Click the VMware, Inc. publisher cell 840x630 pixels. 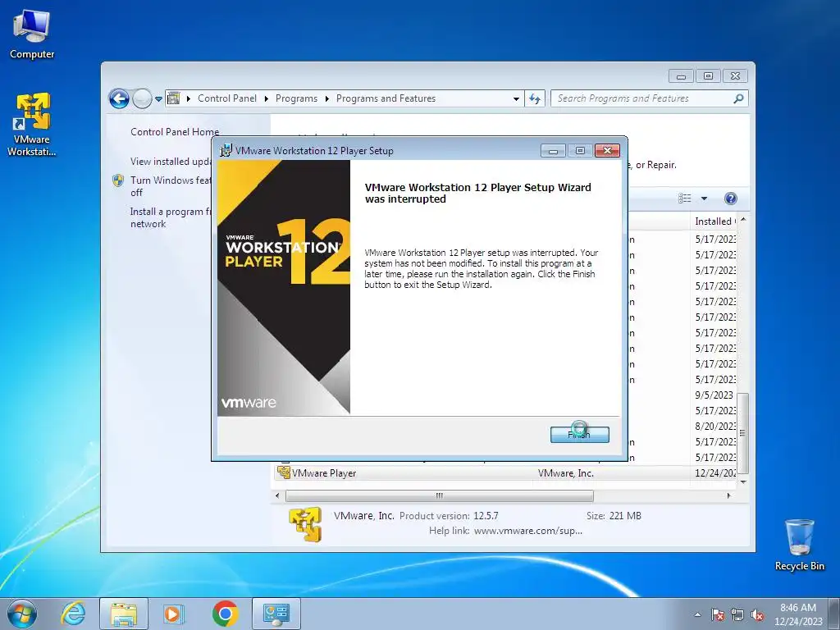[566, 473]
